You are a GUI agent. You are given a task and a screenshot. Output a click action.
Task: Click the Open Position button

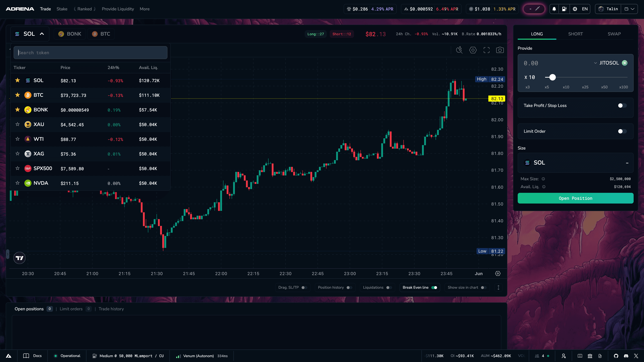tap(575, 198)
